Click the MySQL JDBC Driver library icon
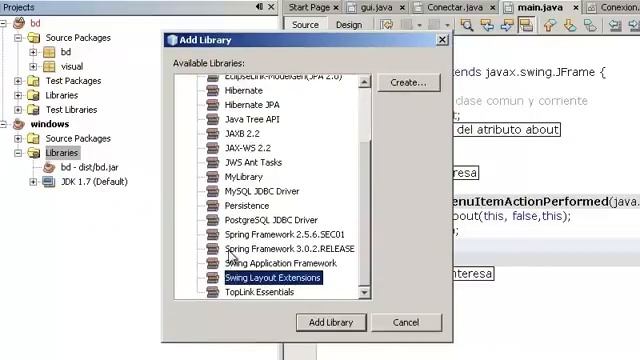 (x=213, y=191)
